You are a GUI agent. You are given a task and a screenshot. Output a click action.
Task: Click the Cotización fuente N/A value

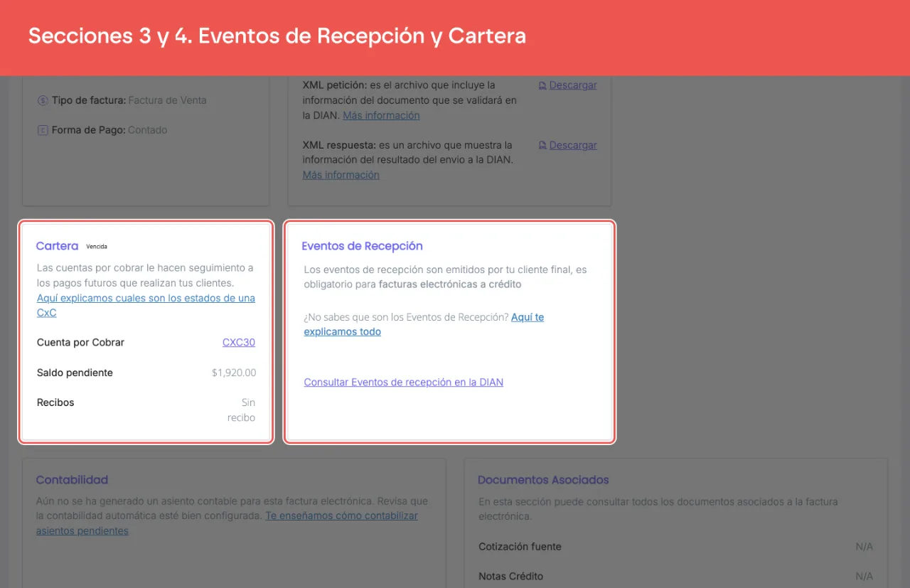(864, 547)
